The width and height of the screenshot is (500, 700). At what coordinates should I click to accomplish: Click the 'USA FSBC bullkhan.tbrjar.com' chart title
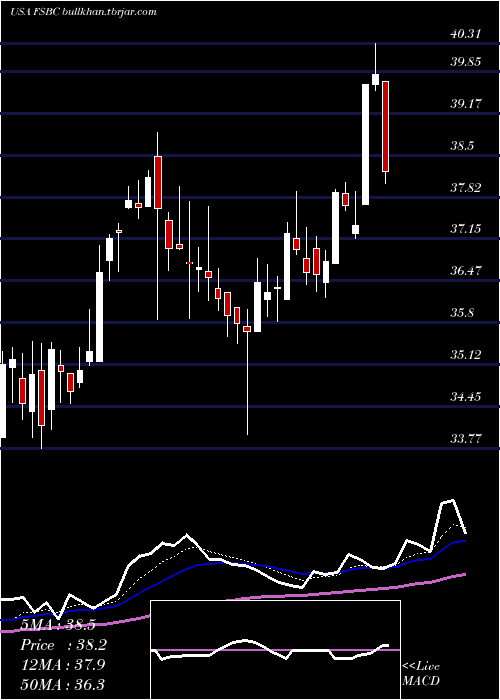coord(83,12)
